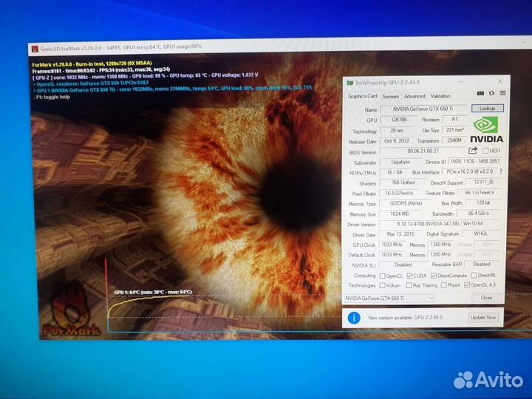The height and width of the screenshot is (399, 532).
Task: Click the GPU-Z screenshot camera icon
Action: (480, 93)
